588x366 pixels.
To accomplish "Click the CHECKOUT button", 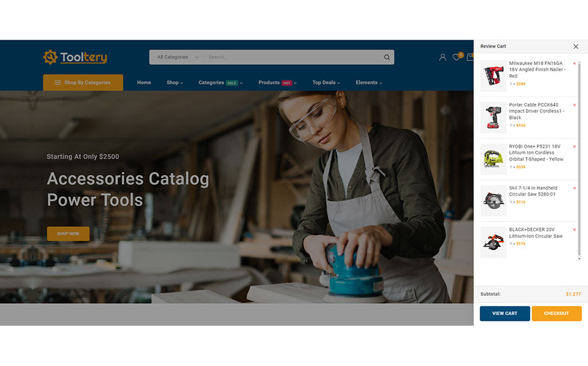I will coord(556,314).
